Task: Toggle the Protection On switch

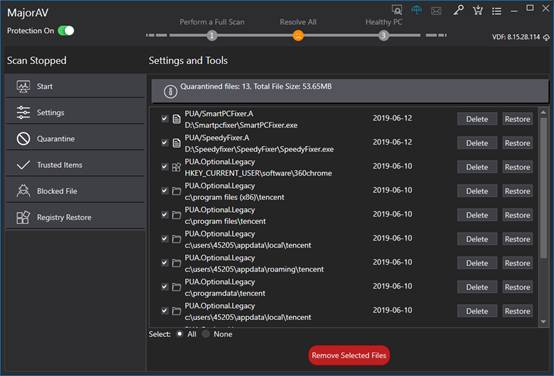Action: (66, 31)
